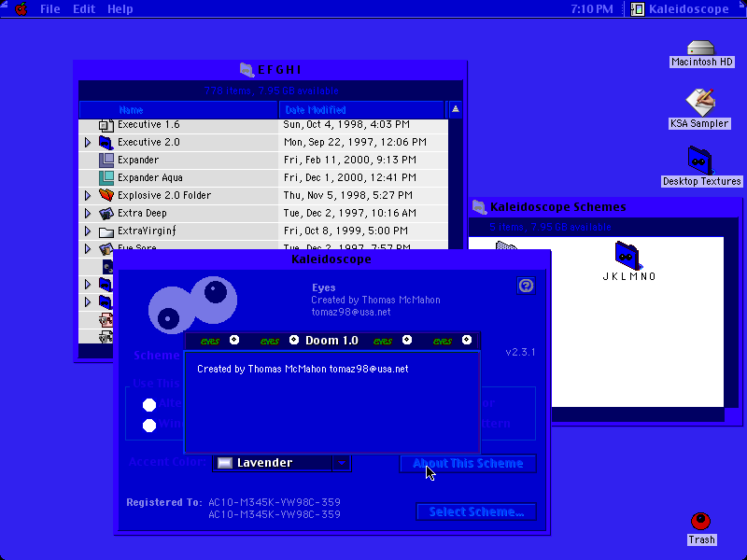Click the About This Scheme button

tap(468, 463)
